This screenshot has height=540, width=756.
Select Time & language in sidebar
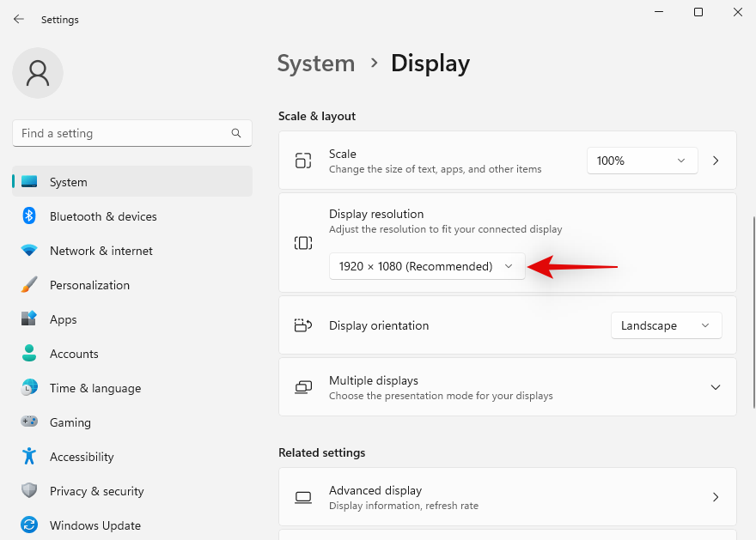point(94,388)
